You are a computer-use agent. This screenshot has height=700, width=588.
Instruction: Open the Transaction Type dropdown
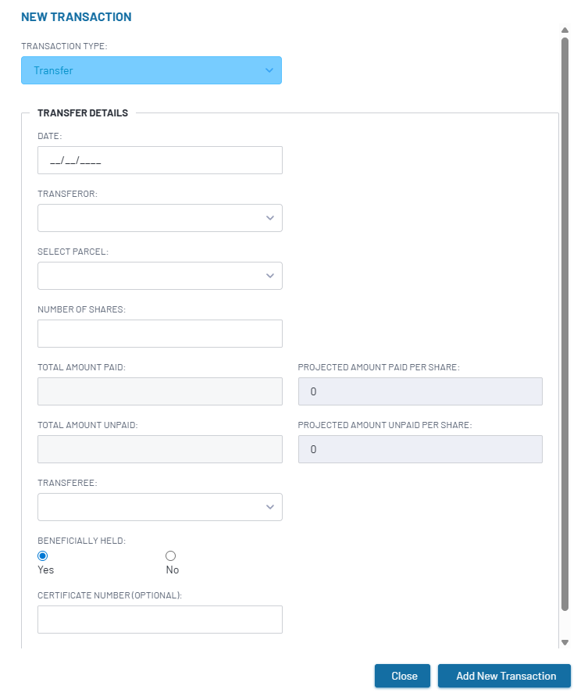click(x=151, y=70)
